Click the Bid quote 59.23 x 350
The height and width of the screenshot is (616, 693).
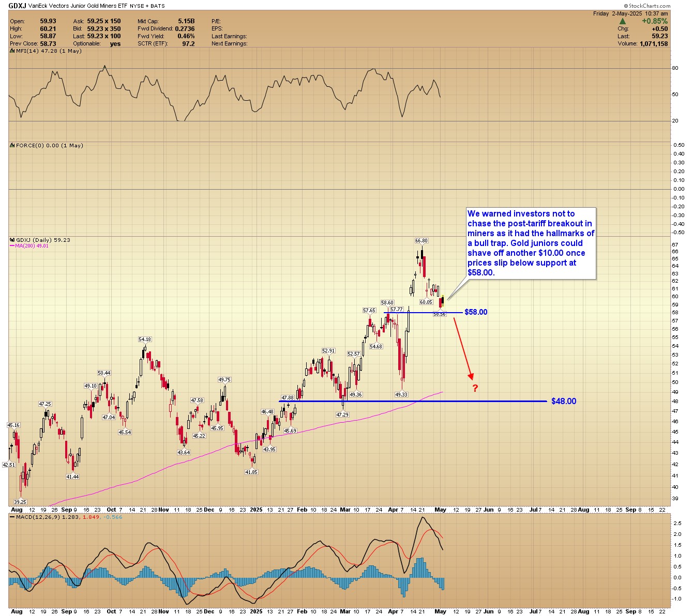(x=104, y=29)
